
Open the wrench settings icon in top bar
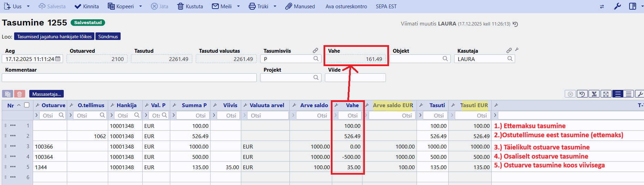pos(617,7)
